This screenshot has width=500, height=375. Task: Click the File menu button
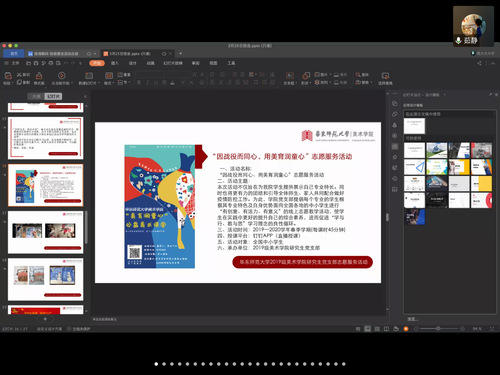coord(13,63)
